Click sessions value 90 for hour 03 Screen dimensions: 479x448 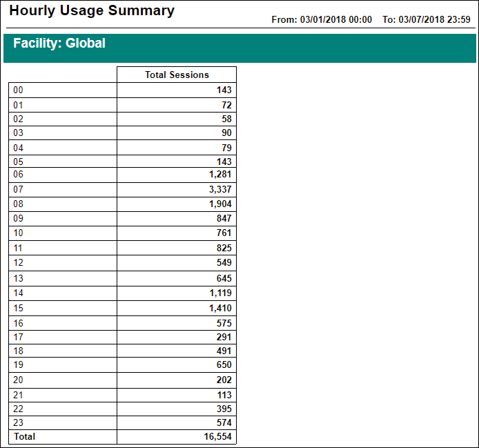[x=226, y=133]
